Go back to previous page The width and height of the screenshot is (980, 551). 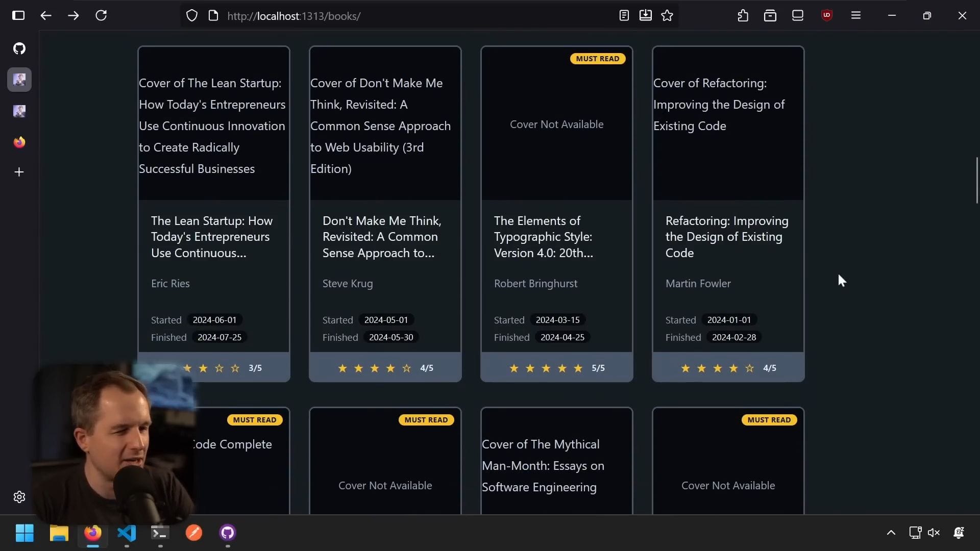point(46,16)
